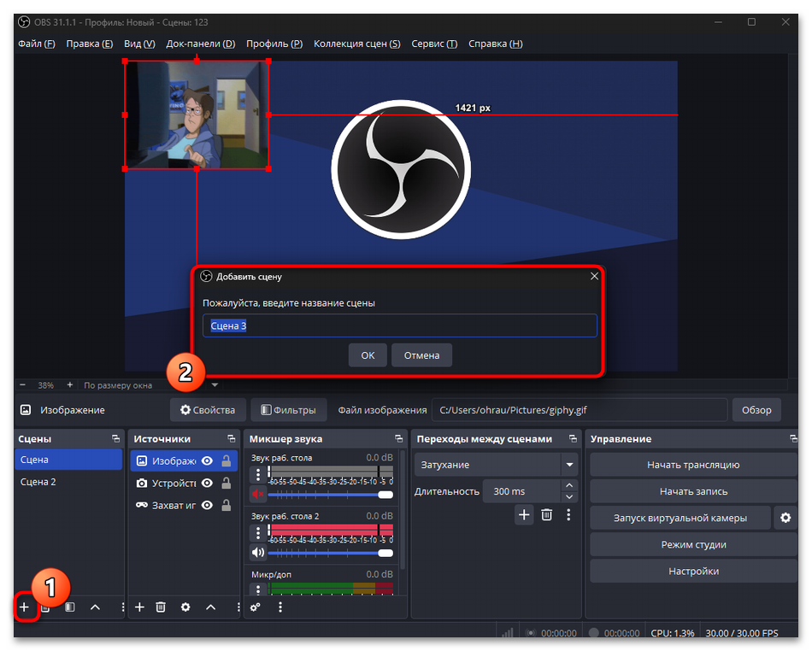
Task: Click scene name input field Сцена 3
Action: pyautogui.click(x=400, y=325)
